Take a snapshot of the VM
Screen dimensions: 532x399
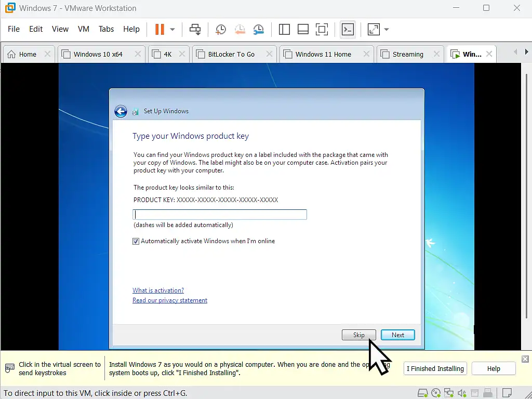coord(220,29)
